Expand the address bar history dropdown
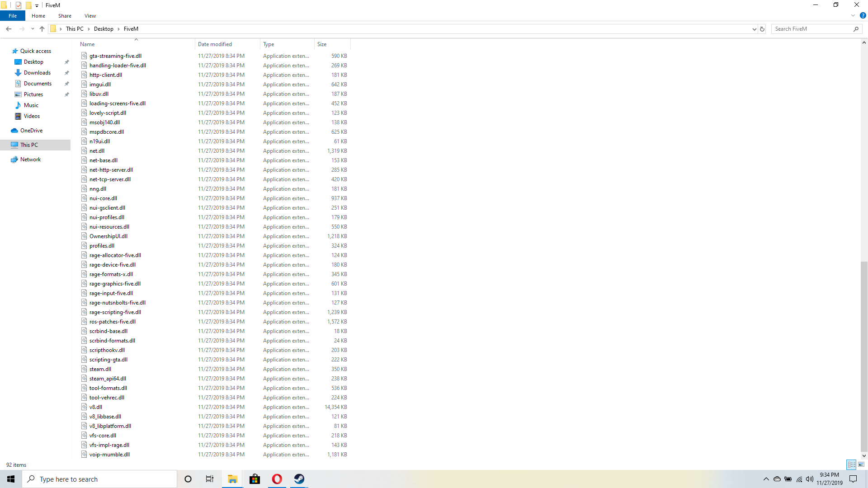868x488 pixels. click(x=754, y=29)
